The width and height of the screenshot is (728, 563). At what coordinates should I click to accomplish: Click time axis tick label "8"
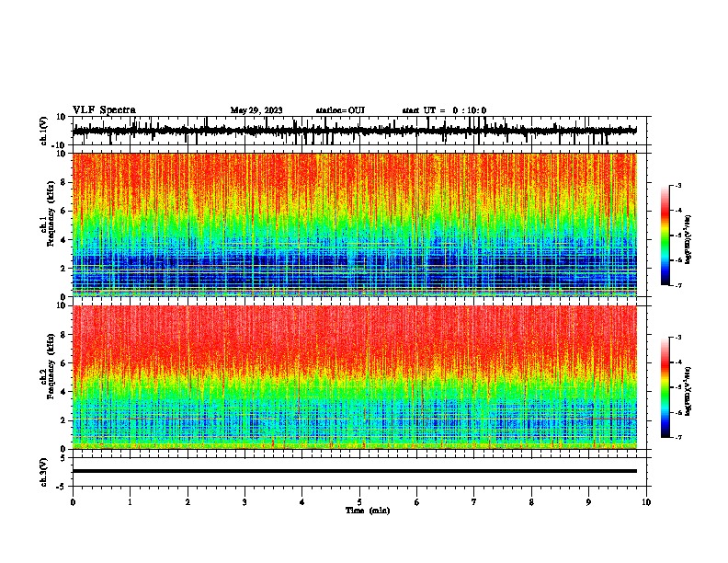[x=531, y=502]
